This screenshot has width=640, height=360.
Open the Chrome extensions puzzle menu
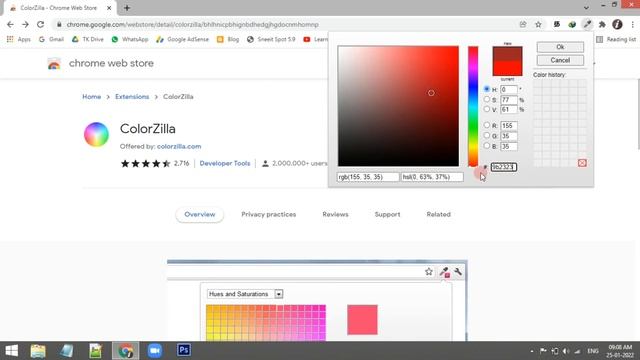point(602,24)
